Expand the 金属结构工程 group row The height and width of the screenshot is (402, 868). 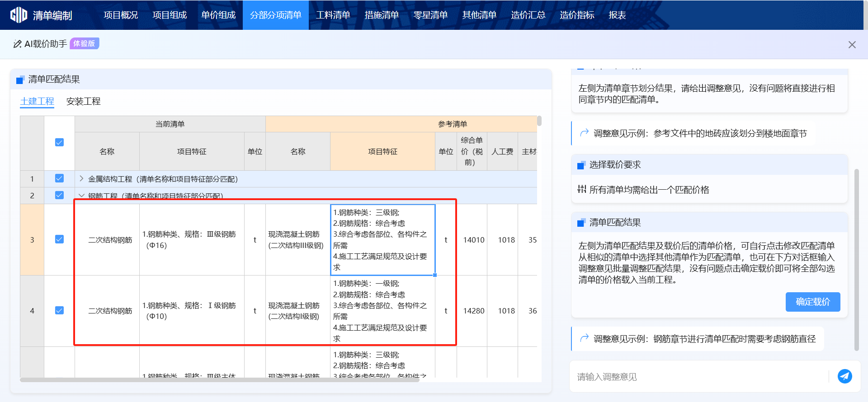pos(81,178)
